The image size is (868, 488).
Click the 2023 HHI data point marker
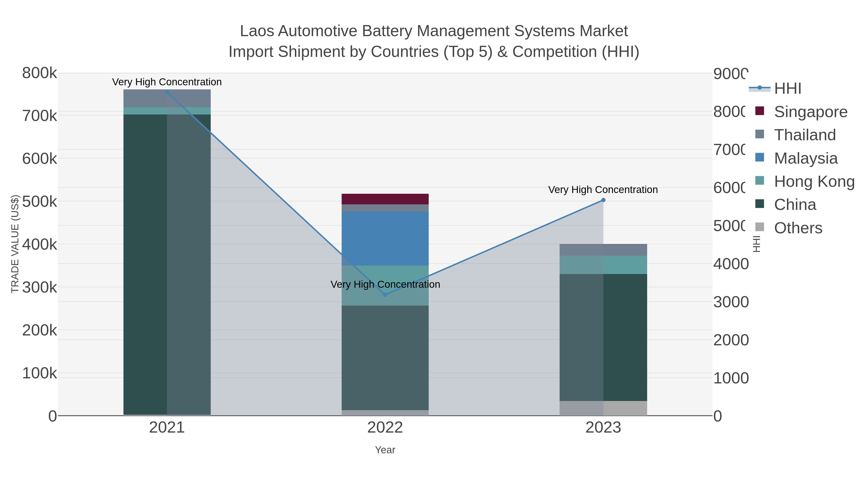(603, 200)
